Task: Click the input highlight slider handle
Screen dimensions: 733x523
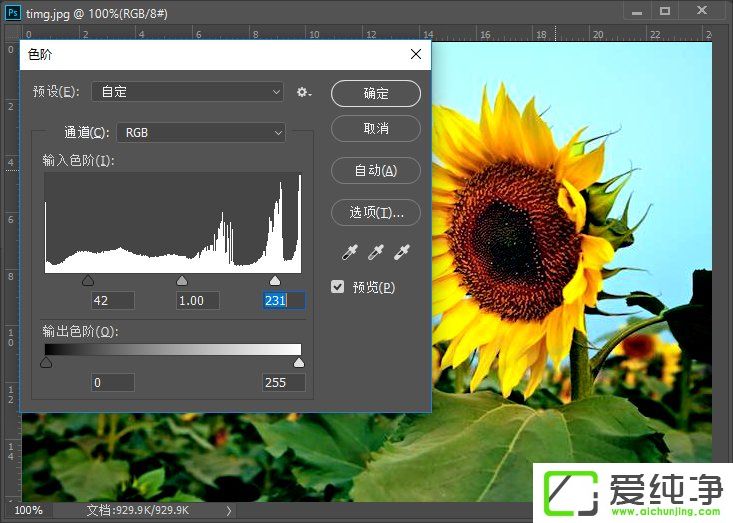Action: tap(275, 281)
